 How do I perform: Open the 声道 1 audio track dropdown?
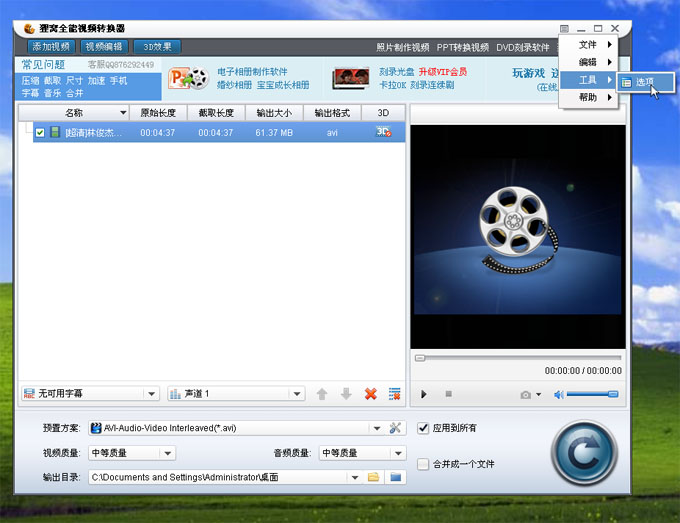click(297, 394)
